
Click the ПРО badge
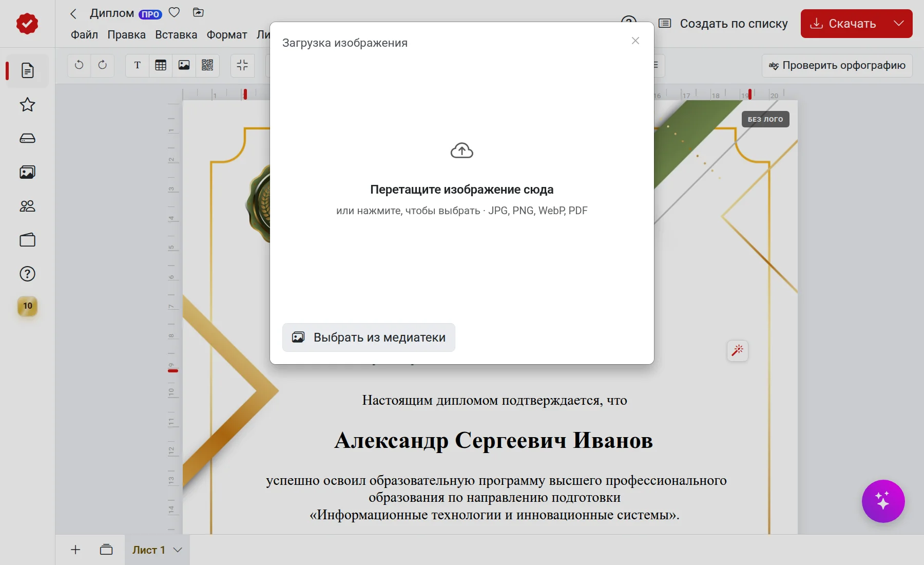click(150, 14)
